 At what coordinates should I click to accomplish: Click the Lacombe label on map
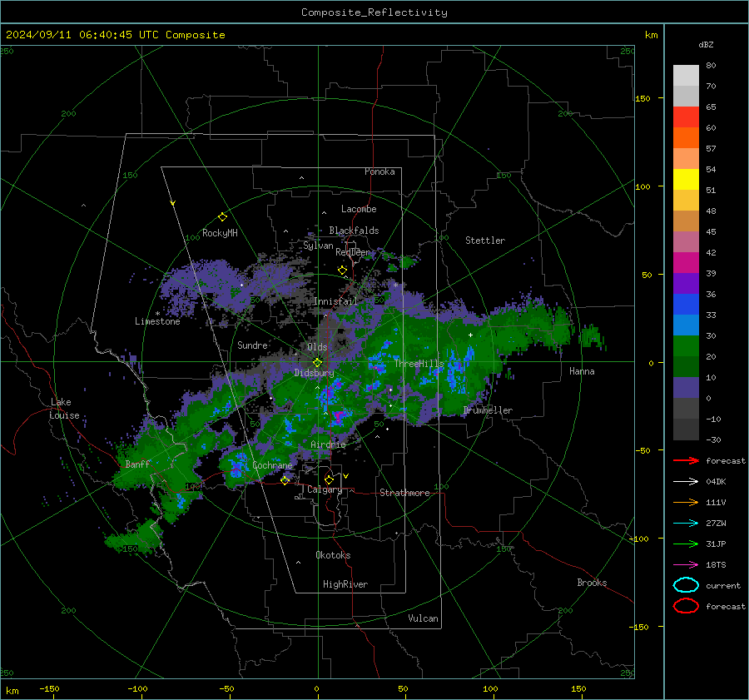click(x=359, y=209)
